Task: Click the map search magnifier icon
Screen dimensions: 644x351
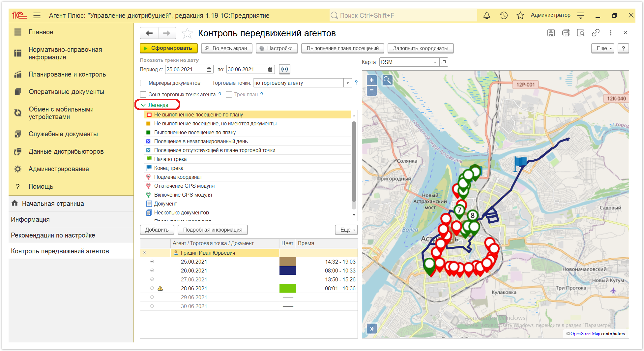Action: (387, 80)
